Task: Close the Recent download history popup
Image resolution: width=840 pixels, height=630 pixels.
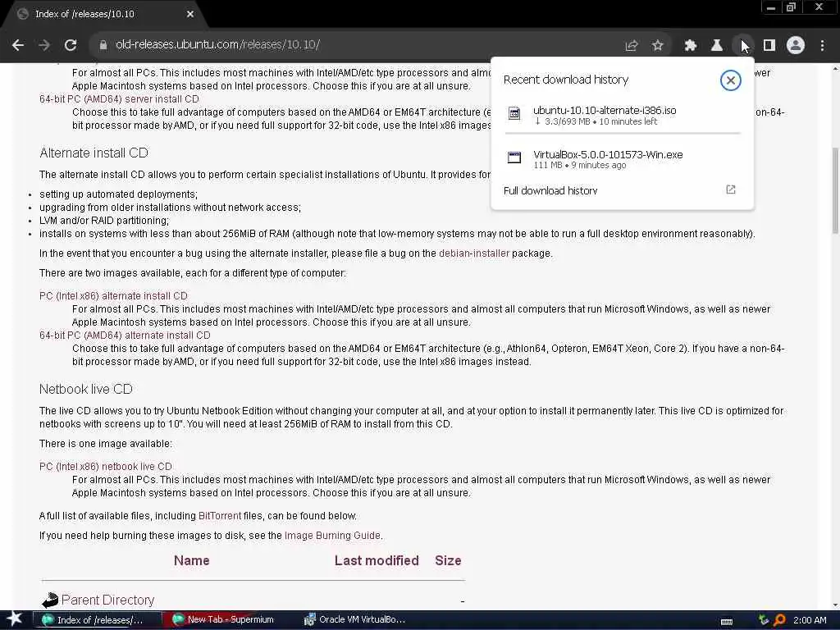Action: tap(730, 80)
